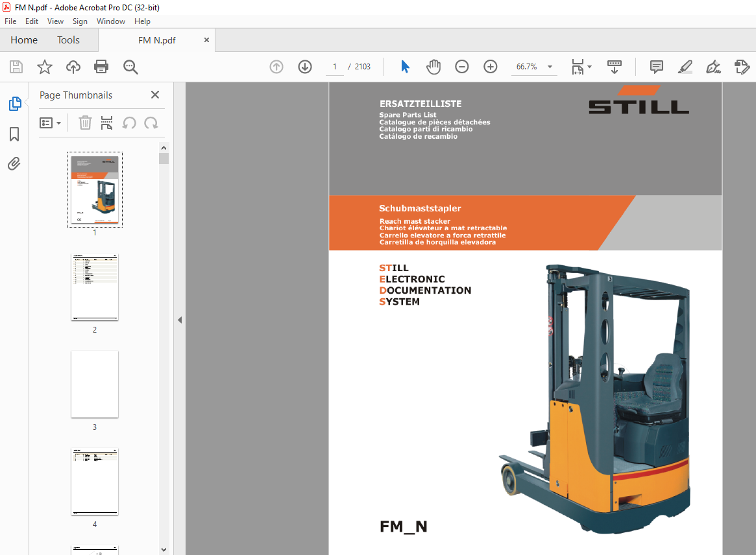Click the Print file icon

click(x=101, y=67)
